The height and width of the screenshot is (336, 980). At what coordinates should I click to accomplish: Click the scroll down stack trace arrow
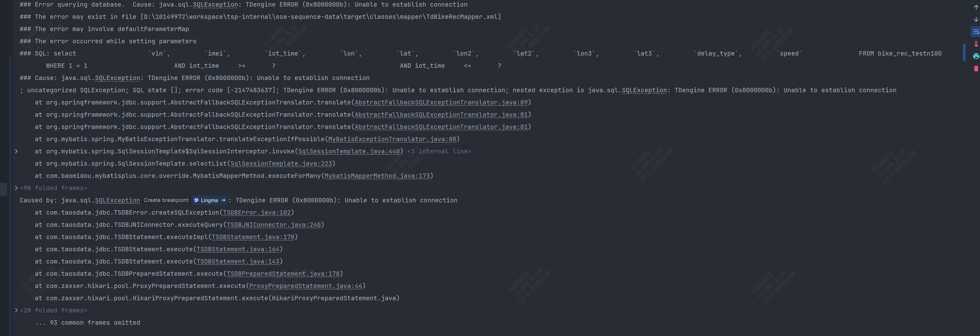click(976, 19)
